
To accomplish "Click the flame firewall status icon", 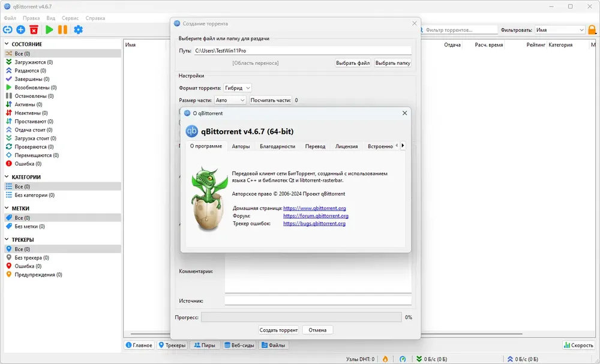I will (x=385, y=359).
